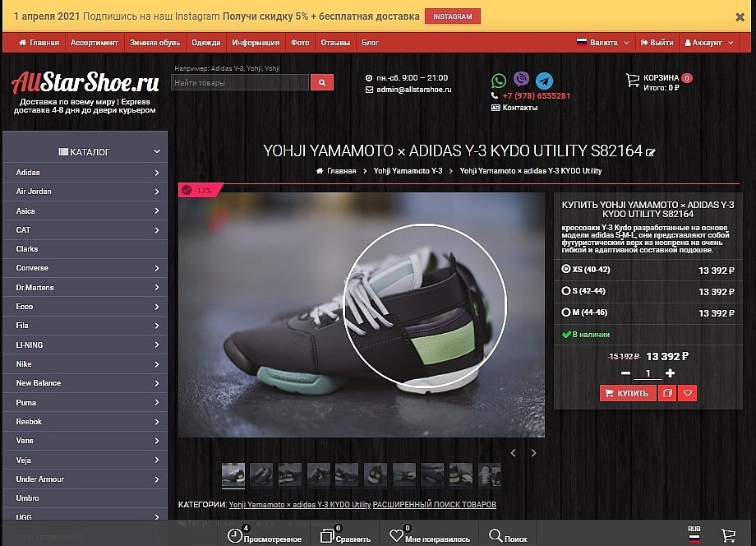
Task: Expand the Adidas category
Action: click(157, 173)
